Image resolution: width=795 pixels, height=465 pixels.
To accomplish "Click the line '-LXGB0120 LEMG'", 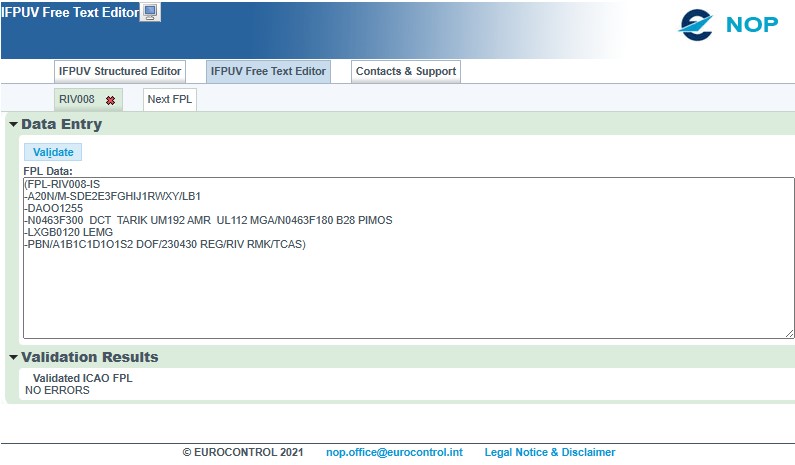I will point(68,232).
